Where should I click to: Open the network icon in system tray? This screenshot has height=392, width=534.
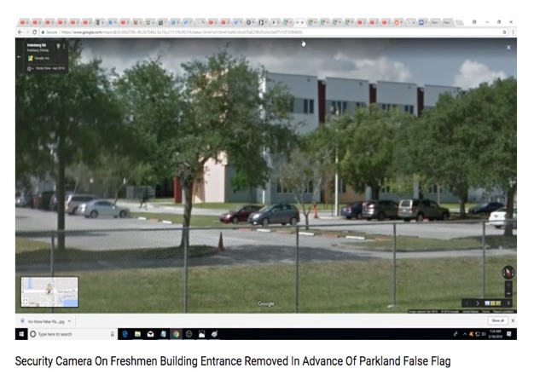477,334
